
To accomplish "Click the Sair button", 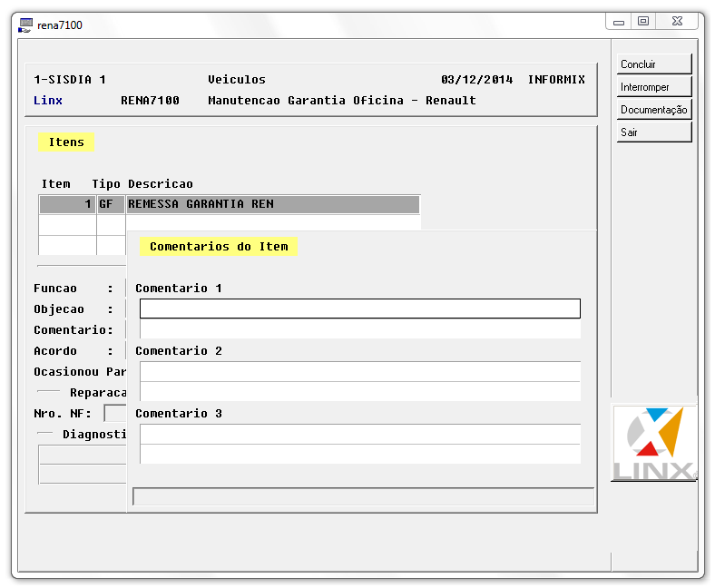I will point(654,132).
